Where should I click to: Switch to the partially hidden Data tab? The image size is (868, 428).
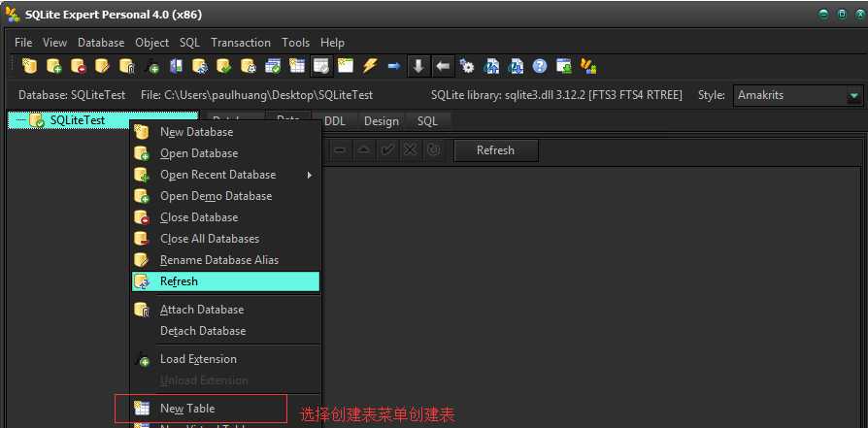(289, 116)
